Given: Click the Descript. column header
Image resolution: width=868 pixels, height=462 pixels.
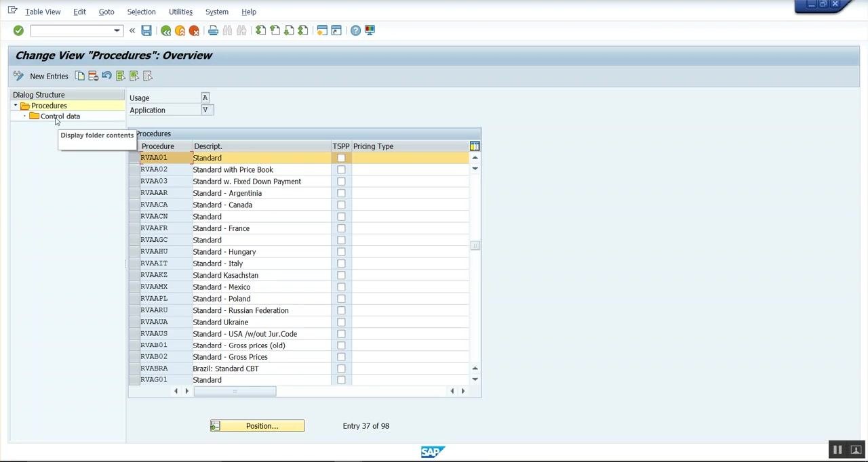Looking at the screenshot, I should tap(262, 146).
